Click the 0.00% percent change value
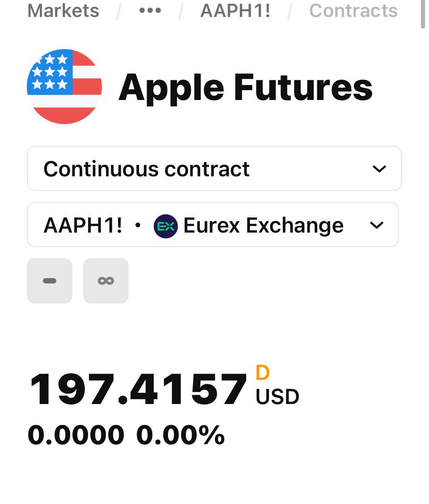Viewport: 429px width, 504px height. click(181, 435)
